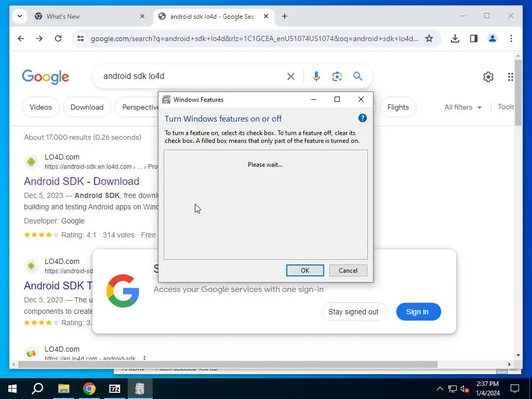Open the Windows Start menu
Image resolution: width=532 pixels, height=399 pixels.
(12, 389)
